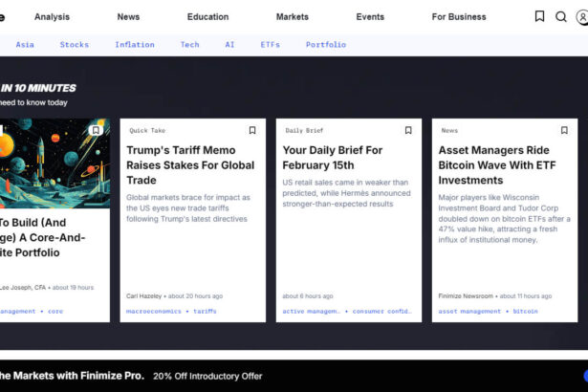
Task: Open the For Business menu
Action: coord(459,17)
